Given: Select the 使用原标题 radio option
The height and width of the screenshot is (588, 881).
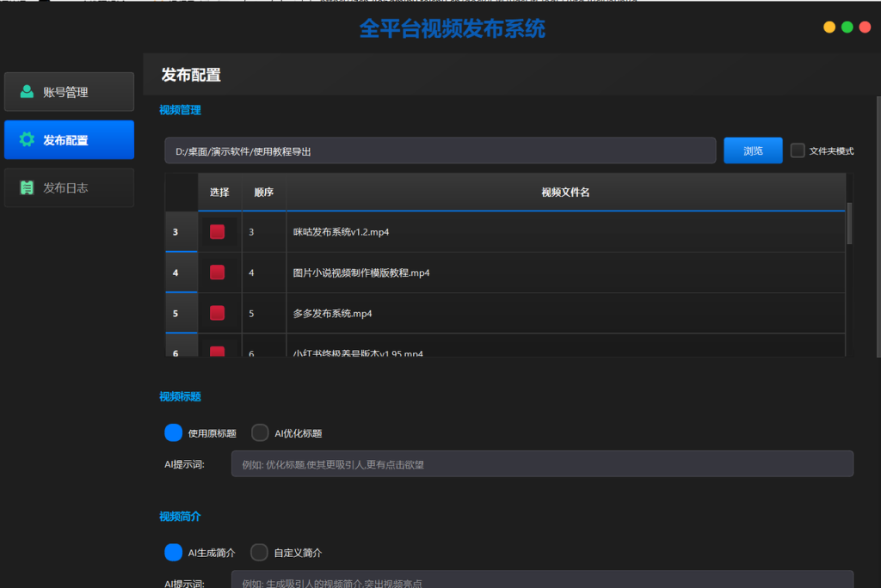Looking at the screenshot, I should click(x=174, y=433).
